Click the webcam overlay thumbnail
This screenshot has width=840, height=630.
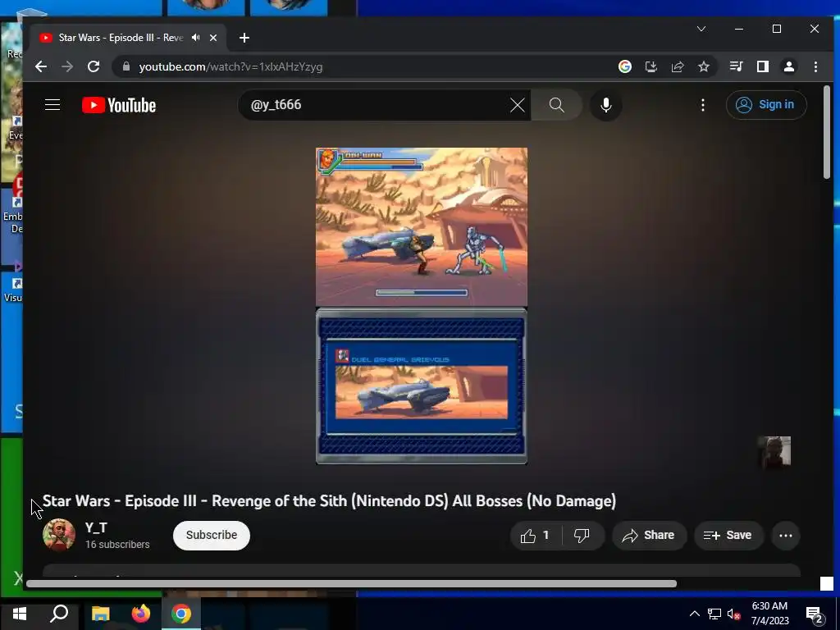click(775, 452)
